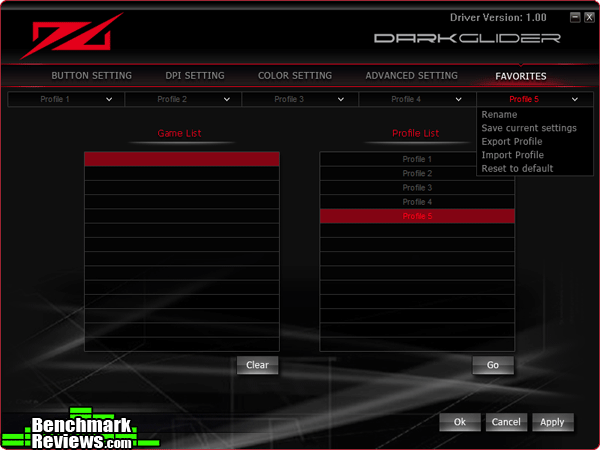Close the DarkGlider driver window
Image resolution: width=600 pixels, height=450 pixels.
click(589, 17)
